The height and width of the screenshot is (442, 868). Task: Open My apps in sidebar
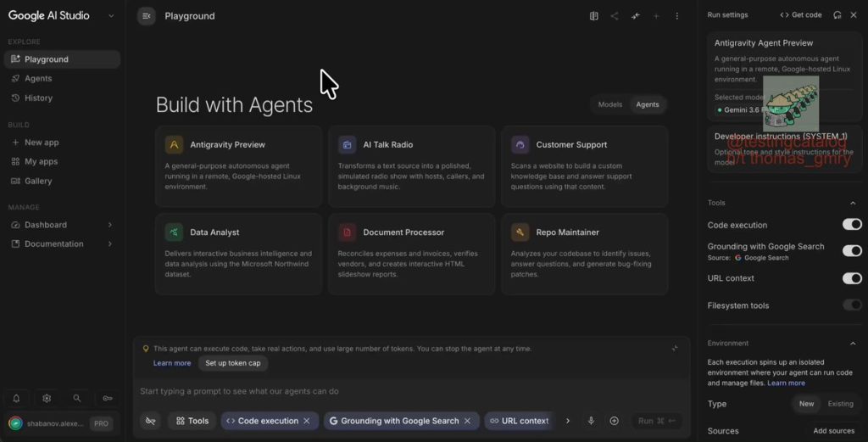pyautogui.click(x=62, y=162)
